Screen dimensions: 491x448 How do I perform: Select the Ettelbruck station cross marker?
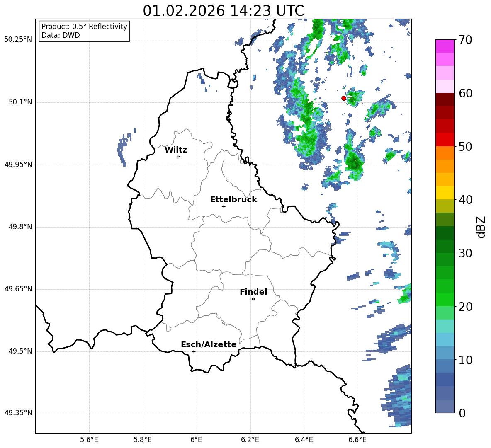pos(224,206)
